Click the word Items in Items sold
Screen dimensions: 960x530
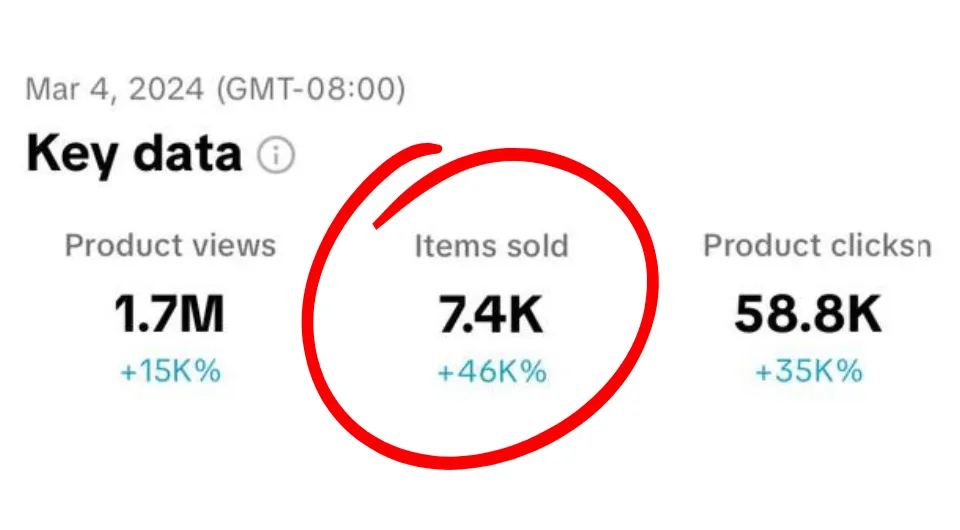pyautogui.click(x=450, y=246)
